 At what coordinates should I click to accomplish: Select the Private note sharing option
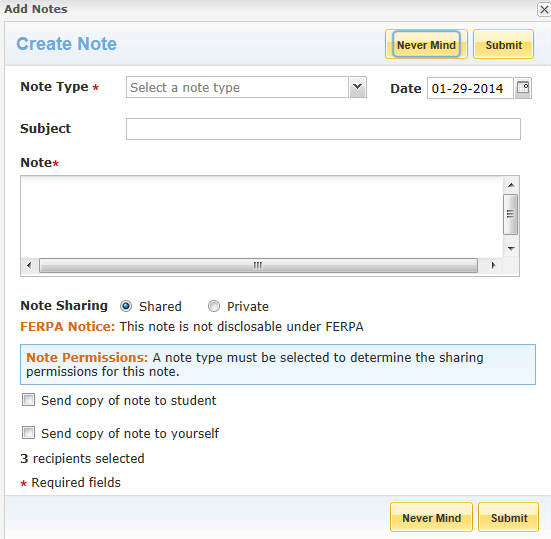tap(214, 306)
